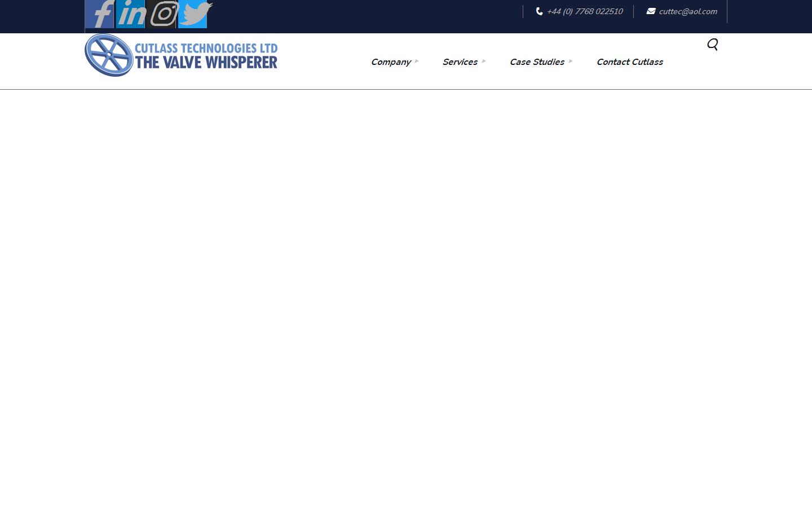The height and width of the screenshot is (508, 812).
Task: Open the Facebook social icon
Action: pyautogui.click(x=99, y=14)
